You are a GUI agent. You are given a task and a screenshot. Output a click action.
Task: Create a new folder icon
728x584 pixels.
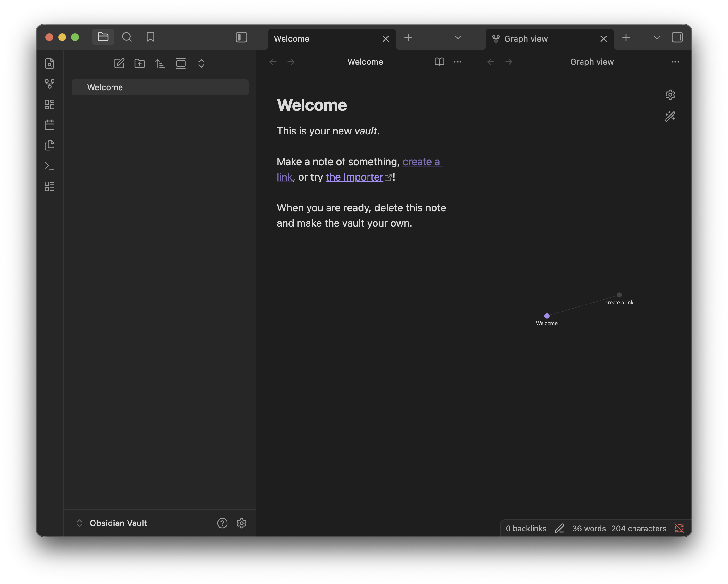click(140, 63)
